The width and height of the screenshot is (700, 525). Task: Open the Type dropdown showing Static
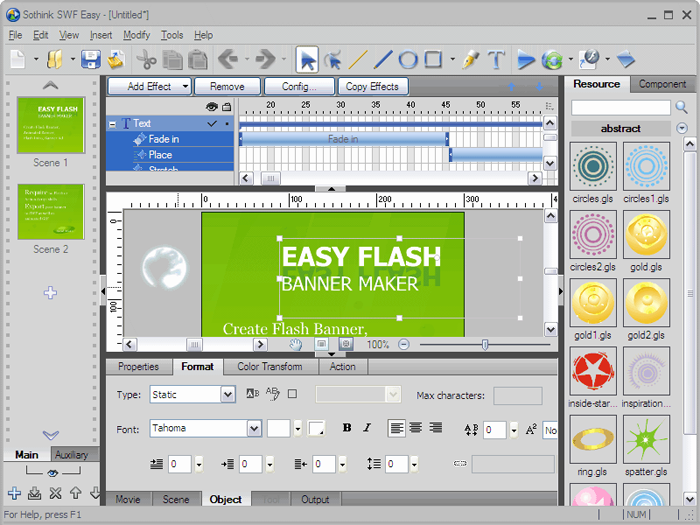(228, 395)
